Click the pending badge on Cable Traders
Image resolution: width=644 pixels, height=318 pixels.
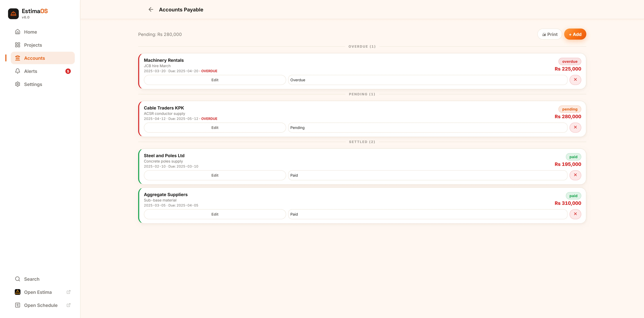(570, 109)
